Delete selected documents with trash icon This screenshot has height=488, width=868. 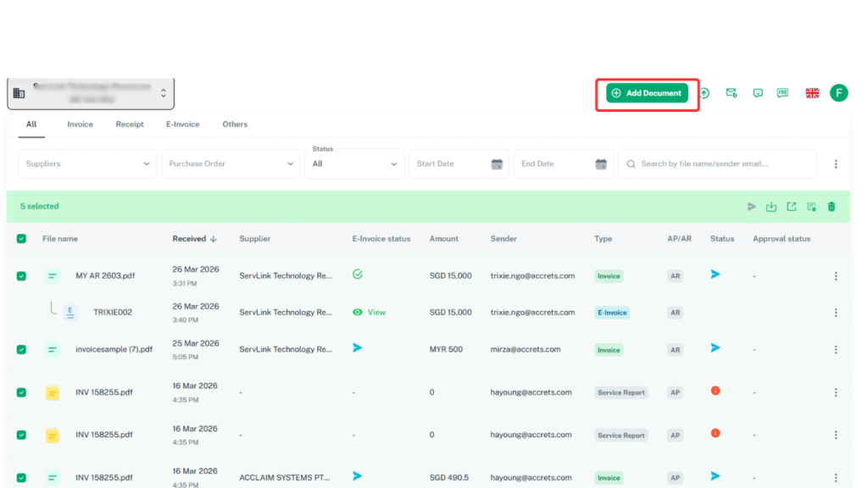click(832, 207)
